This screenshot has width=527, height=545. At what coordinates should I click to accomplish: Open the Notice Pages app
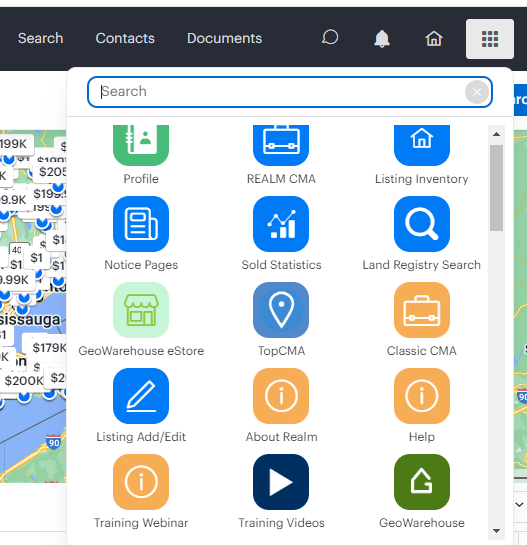(x=141, y=224)
